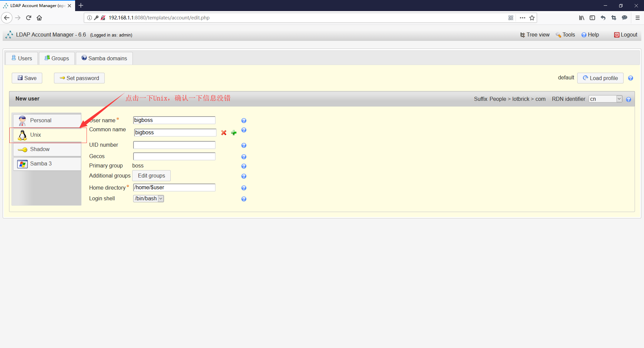Open help icon for UID number
The height and width of the screenshot is (348, 644).
pyautogui.click(x=244, y=145)
